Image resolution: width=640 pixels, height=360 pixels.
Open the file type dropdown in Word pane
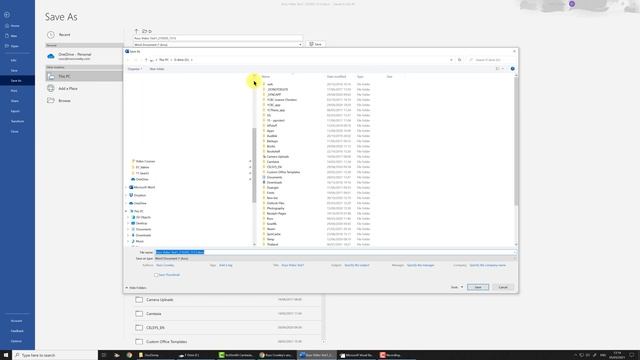click(x=300, y=44)
